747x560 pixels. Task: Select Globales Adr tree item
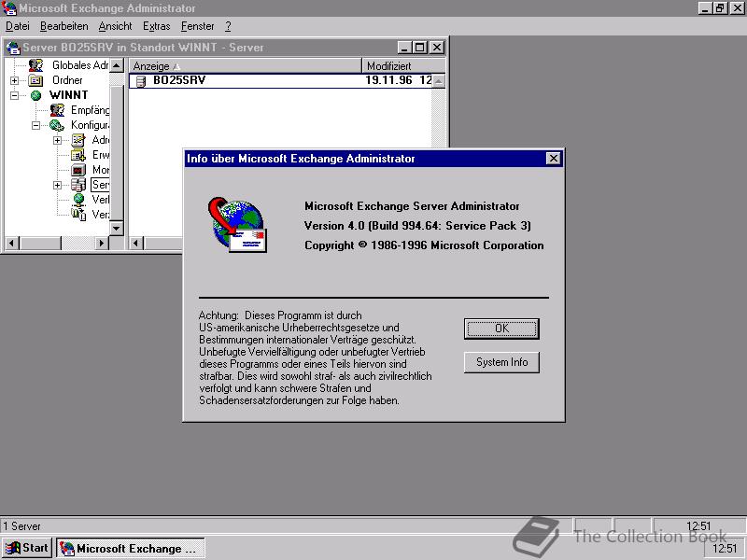pos(80,65)
